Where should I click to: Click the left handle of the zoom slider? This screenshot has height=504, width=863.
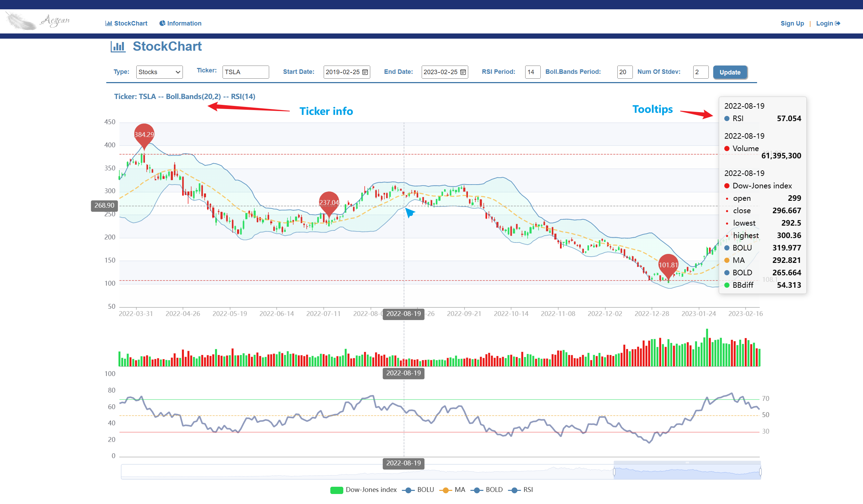click(614, 472)
